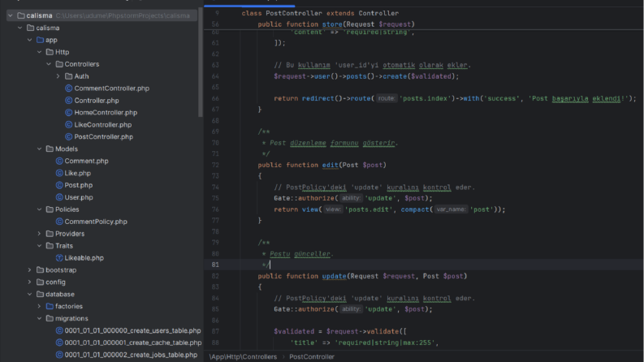Viewport: 644px width, 362px height.
Task: Click 'Gate::authorize' on line 85
Action: tap(304, 309)
